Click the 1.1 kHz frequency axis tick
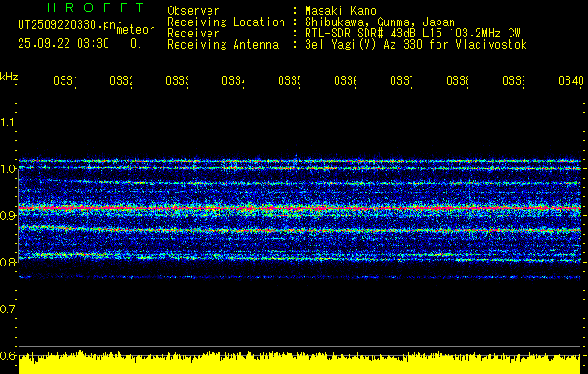 [x=8, y=122]
